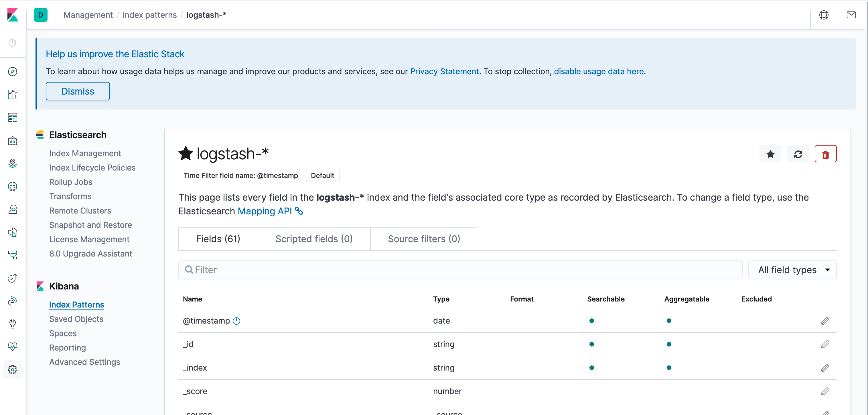This screenshot has width=868, height=415.
Task: Open the All field types dropdown
Action: pyautogui.click(x=792, y=270)
